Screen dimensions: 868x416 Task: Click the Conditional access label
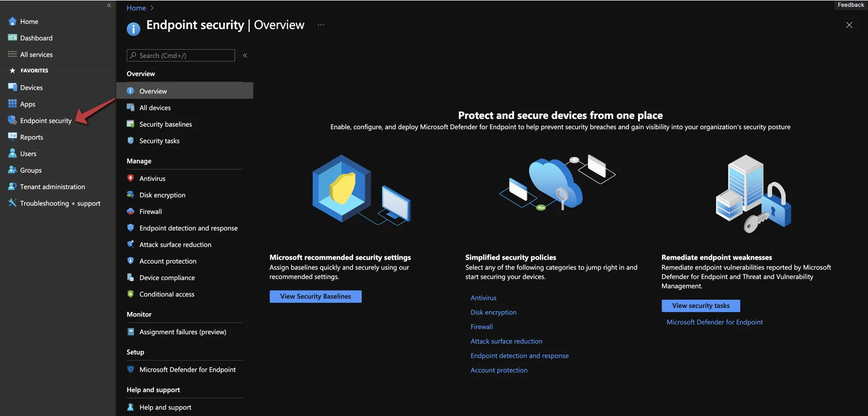tap(167, 294)
